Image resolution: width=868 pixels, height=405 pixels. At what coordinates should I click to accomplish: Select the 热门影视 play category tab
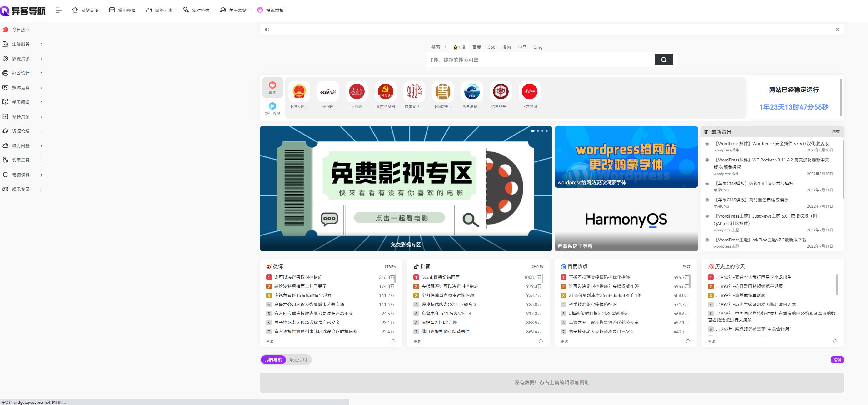pos(272,108)
